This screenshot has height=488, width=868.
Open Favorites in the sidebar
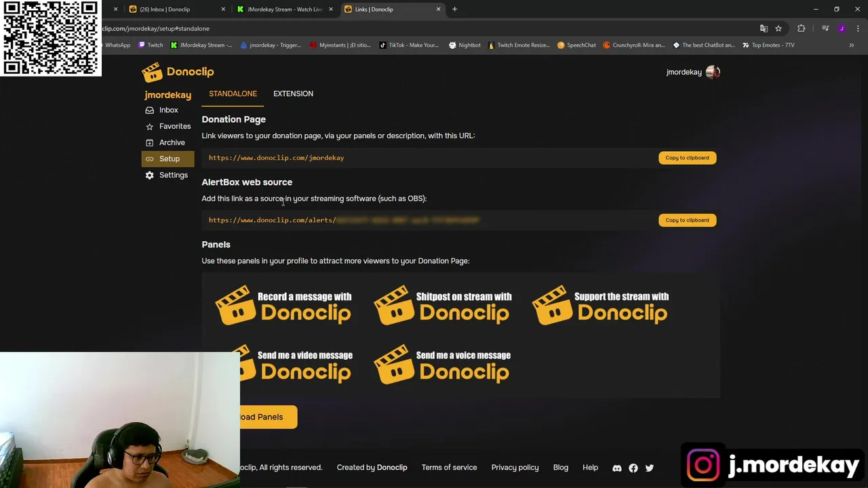(167, 126)
